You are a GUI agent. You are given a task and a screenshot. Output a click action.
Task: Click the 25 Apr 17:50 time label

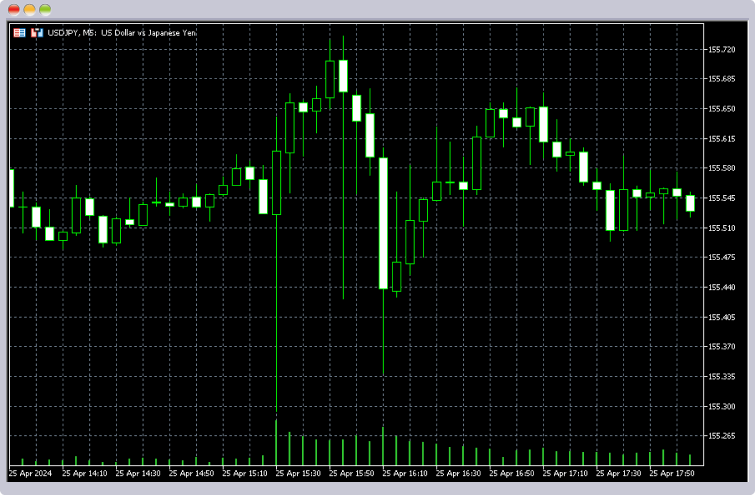coord(671,473)
